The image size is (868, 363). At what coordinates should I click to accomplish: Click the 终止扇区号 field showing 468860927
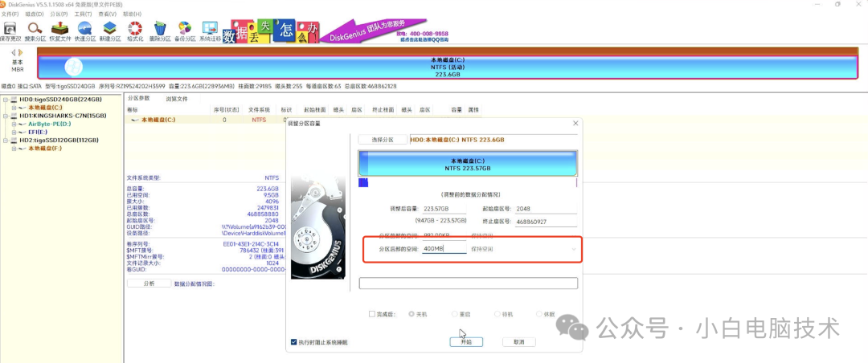click(546, 222)
